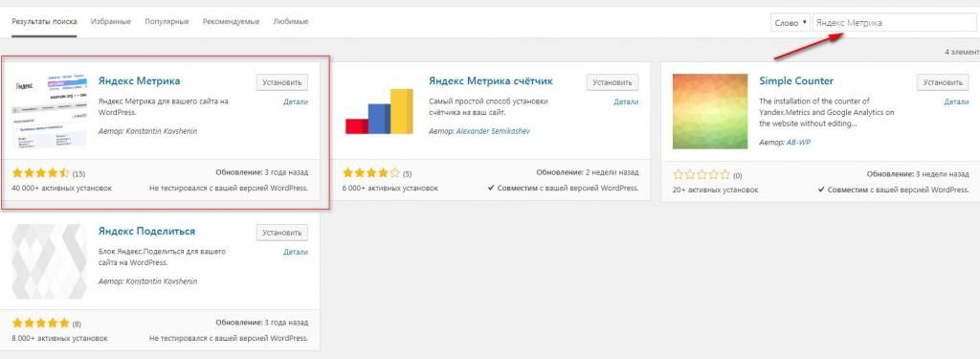Click Обновление: 3 недели назад text

tap(918, 174)
